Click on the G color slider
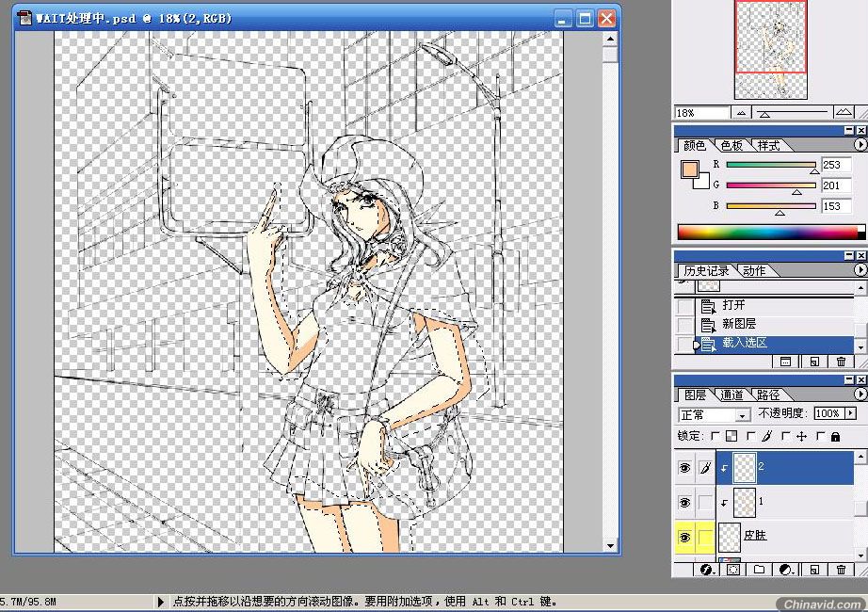Image resolution: width=868 pixels, height=612 pixels. [771, 185]
